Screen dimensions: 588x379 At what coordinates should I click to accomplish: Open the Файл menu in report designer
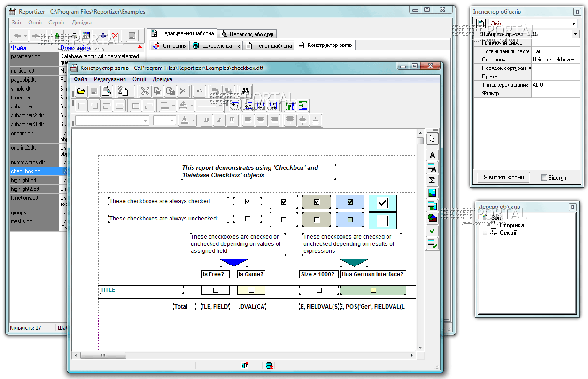click(80, 79)
